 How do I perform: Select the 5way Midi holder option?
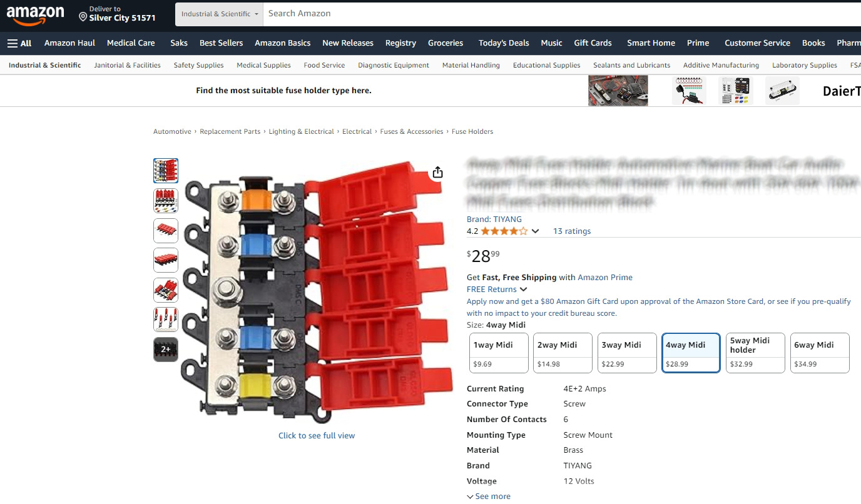click(755, 353)
